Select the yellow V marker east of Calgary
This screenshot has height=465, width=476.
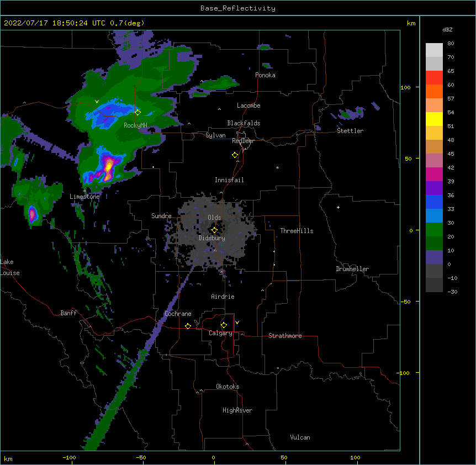point(237,323)
